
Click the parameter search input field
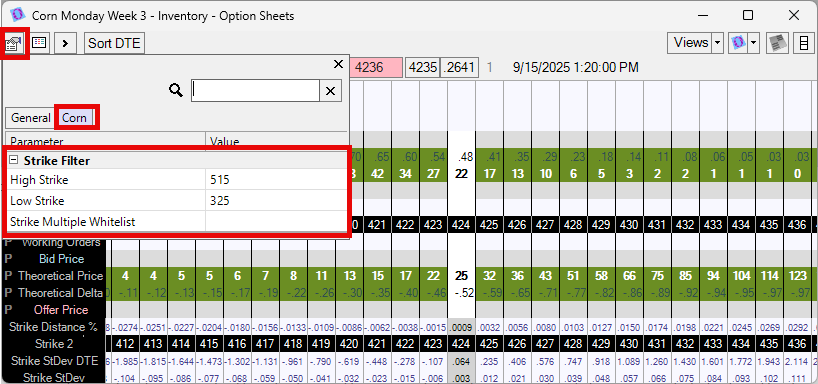click(255, 91)
